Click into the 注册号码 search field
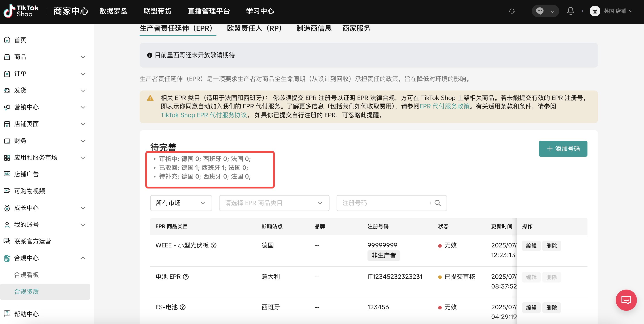Screen dimensions: 644x324 pos(383,203)
